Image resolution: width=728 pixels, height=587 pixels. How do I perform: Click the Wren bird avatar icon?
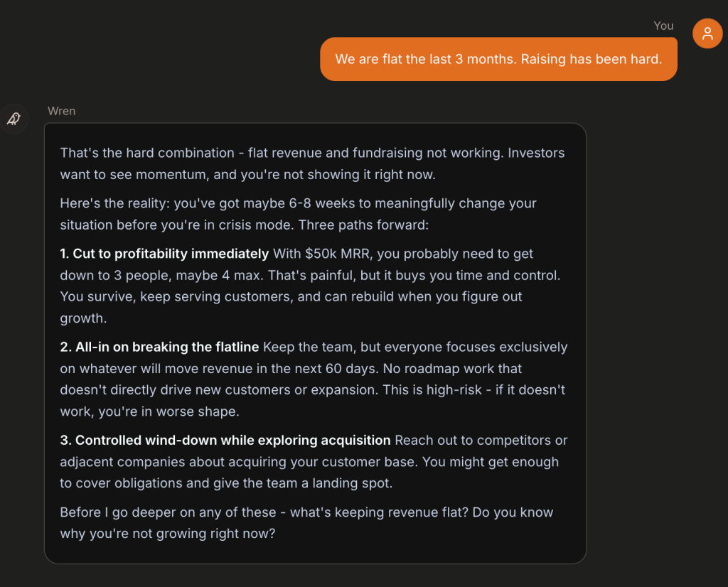(x=14, y=119)
